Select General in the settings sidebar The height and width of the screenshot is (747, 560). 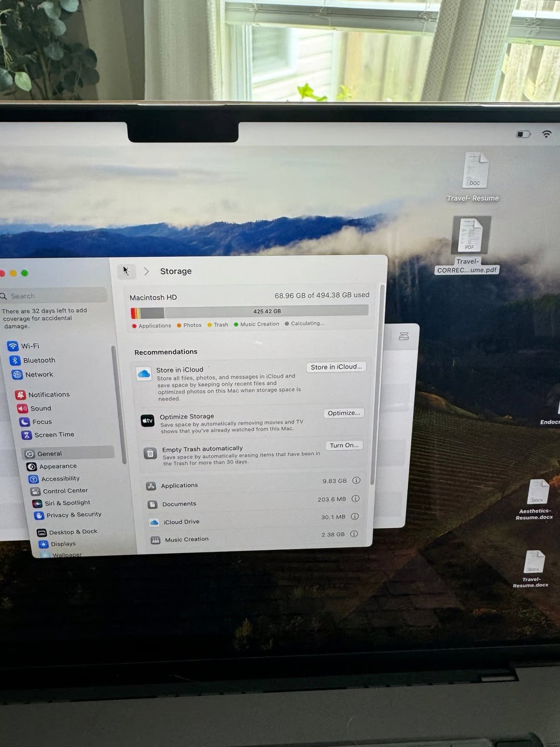tap(68, 453)
